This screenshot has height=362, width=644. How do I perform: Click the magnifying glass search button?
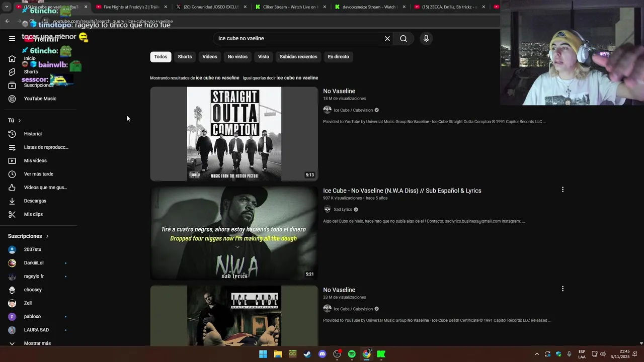404,38
